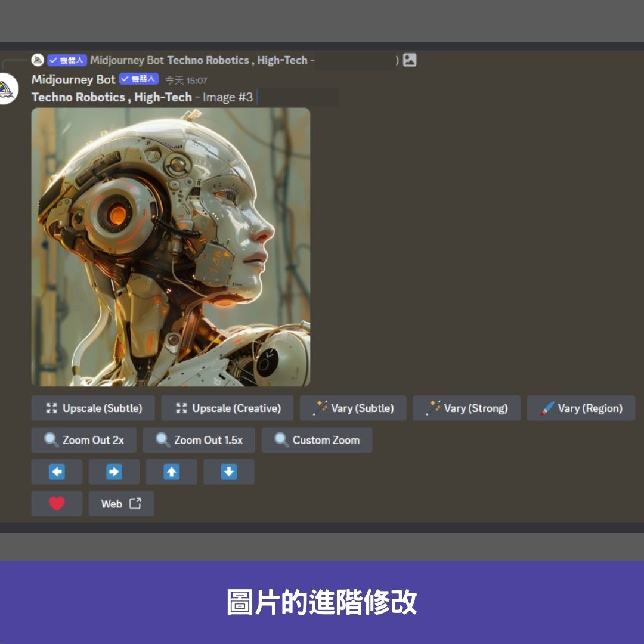This screenshot has width=644, height=644.
Task: Select Zoom Out 1.5x
Action: coord(199,440)
